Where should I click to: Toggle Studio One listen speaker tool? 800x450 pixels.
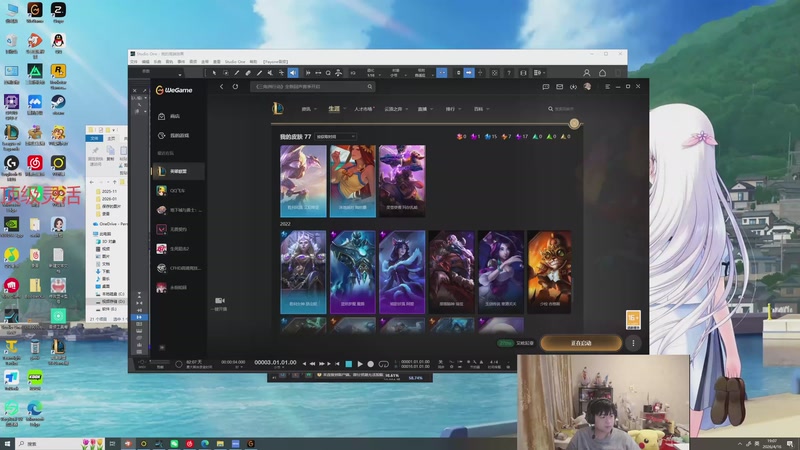(x=293, y=73)
